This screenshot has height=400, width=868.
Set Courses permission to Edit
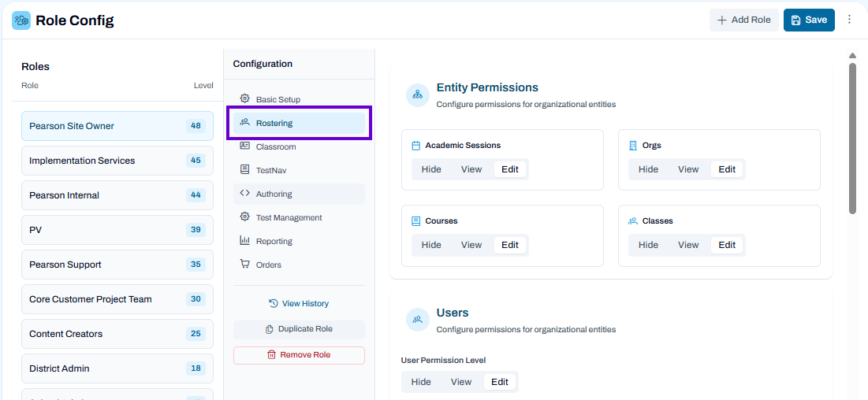click(x=510, y=245)
